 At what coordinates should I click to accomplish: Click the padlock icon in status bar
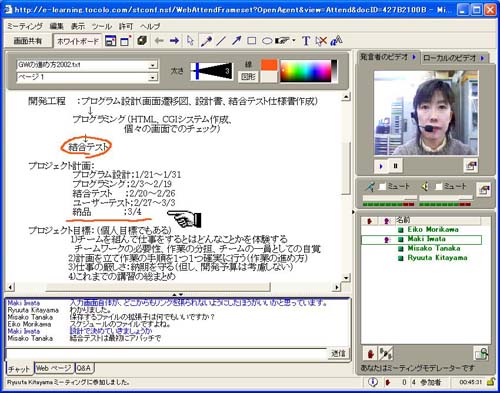pos(491,382)
